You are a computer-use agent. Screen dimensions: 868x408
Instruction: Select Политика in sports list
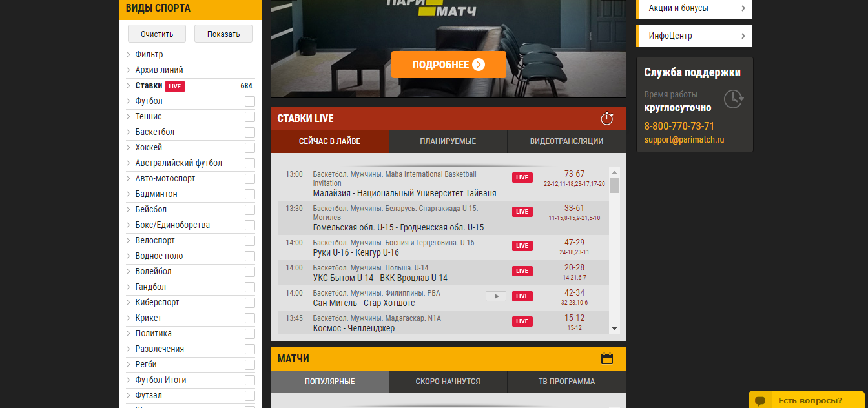[x=154, y=334]
